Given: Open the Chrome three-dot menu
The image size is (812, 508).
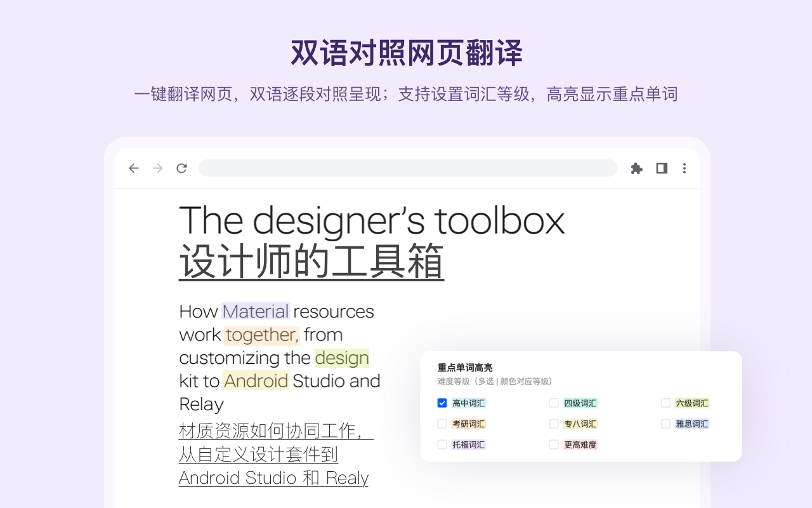Looking at the screenshot, I should tap(684, 168).
